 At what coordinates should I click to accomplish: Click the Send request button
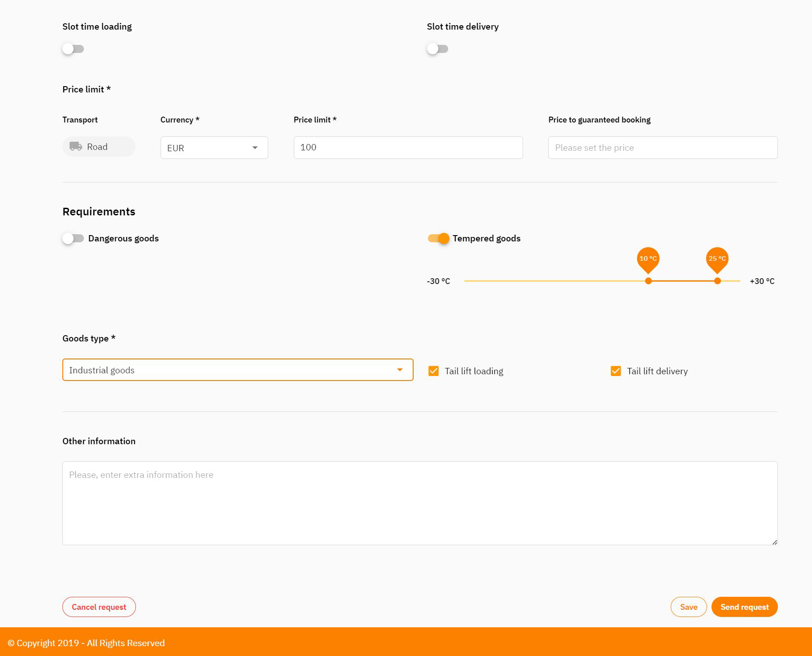click(x=745, y=607)
